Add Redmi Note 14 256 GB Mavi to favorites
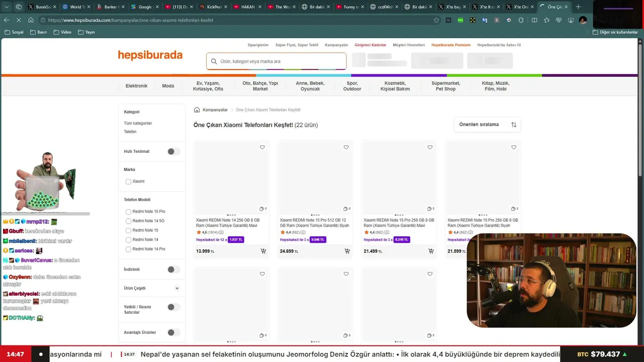The width and height of the screenshot is (644, 362). coord(262,147)
